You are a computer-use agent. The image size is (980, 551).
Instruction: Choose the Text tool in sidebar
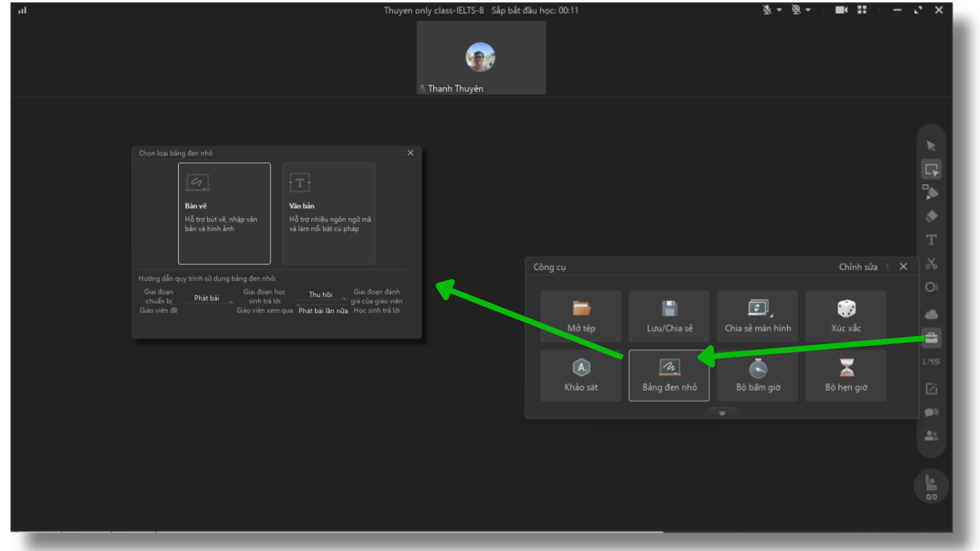click(x=931, y=240)
